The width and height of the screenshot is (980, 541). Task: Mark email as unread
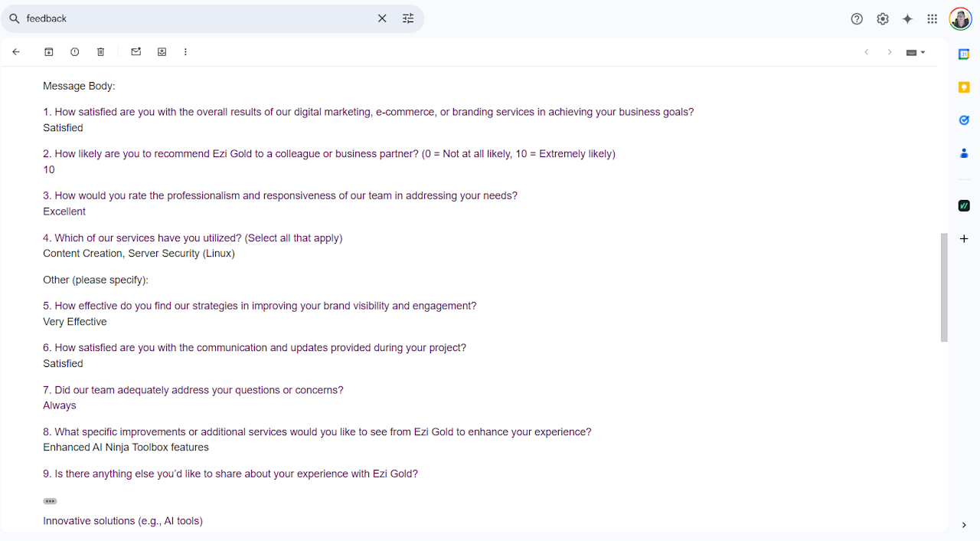tap(136, 52)
